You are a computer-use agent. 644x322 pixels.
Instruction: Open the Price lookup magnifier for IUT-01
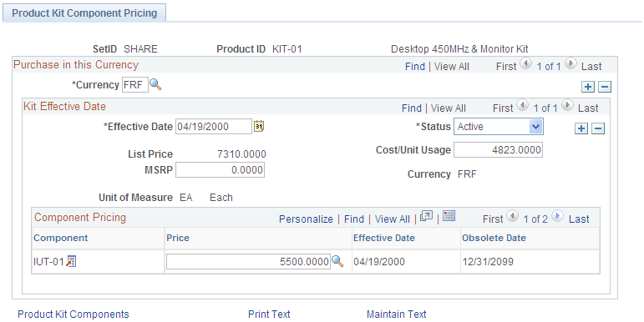coord(337,261)
